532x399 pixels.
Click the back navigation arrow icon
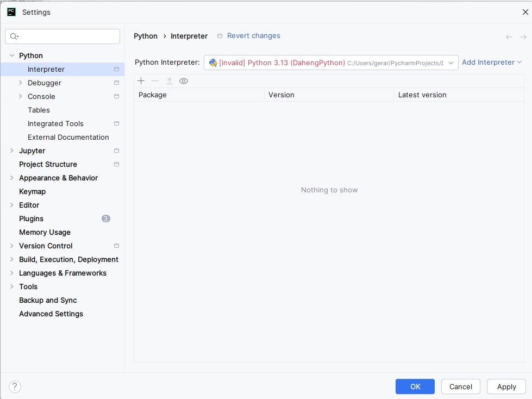[x=509, y=37]
